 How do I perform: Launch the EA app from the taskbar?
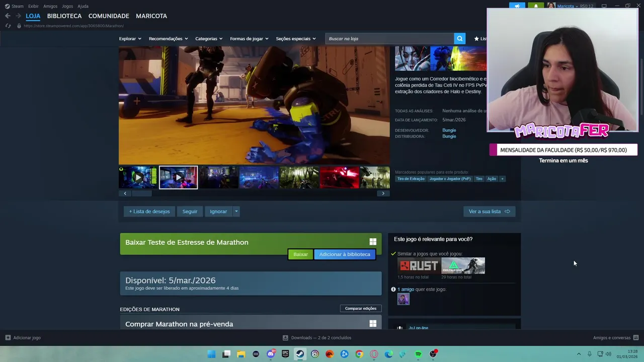330,354
